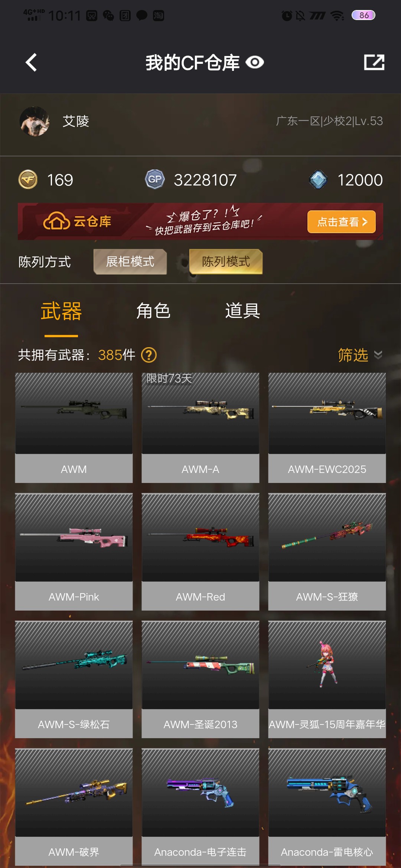Tap the GP currency icon
Image resolution: width=401 pixels, height=868 pixels.
coord(154,180)
